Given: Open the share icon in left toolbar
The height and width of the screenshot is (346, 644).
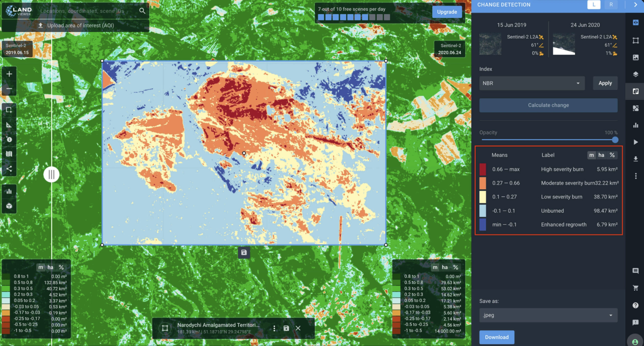Looking at the screenshot, I should pos(9,168).
